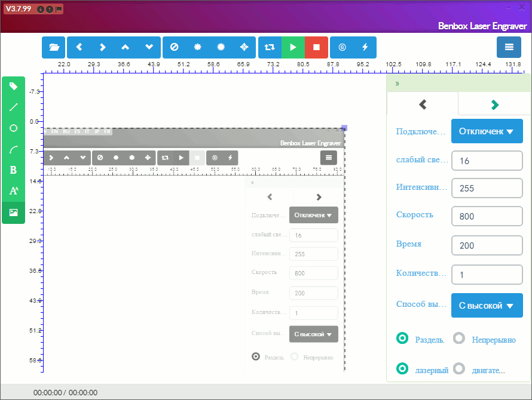Click the Benbox Laser Engraver title text

click(x=482, y=26)
